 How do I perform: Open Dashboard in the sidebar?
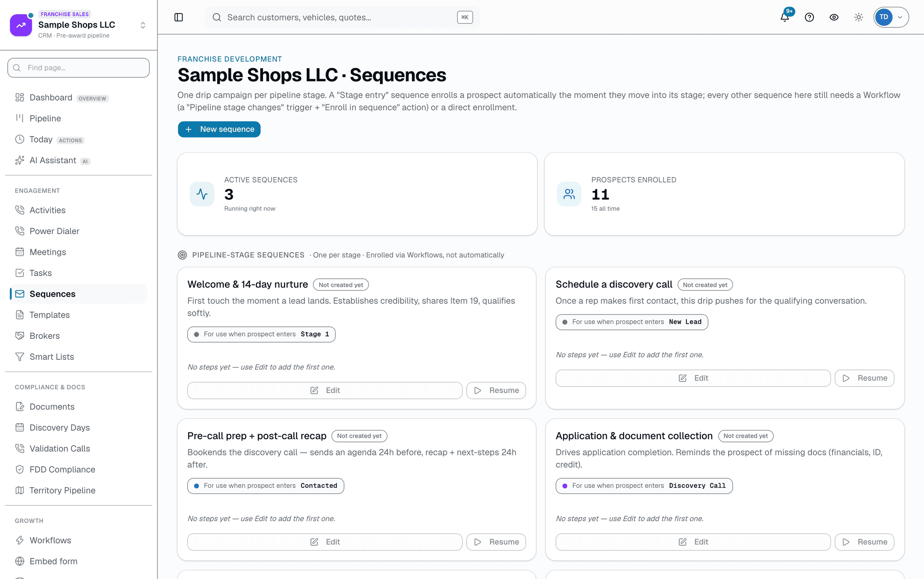pos(79,97)
